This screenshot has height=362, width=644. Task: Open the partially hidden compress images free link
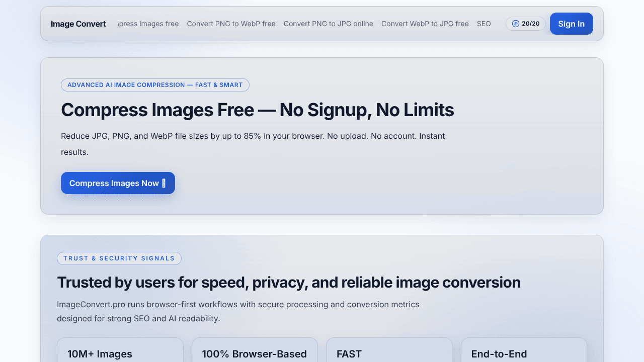[x=148, y=24]
